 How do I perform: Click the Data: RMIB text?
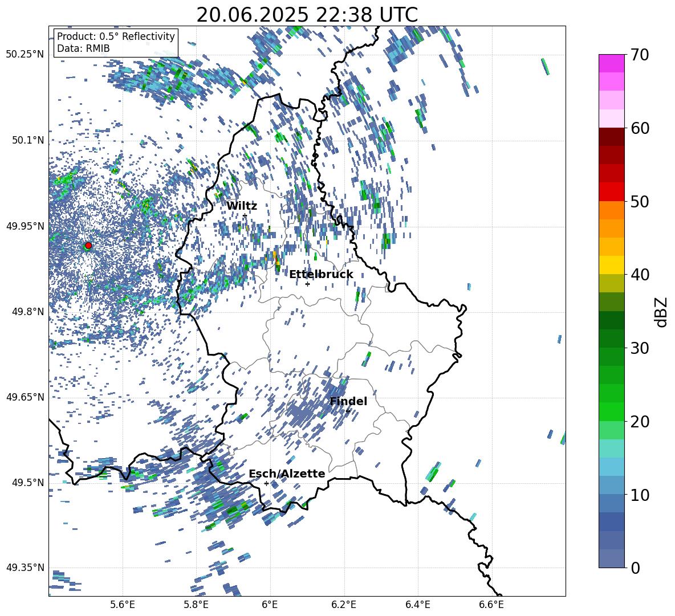pos(83,48)
